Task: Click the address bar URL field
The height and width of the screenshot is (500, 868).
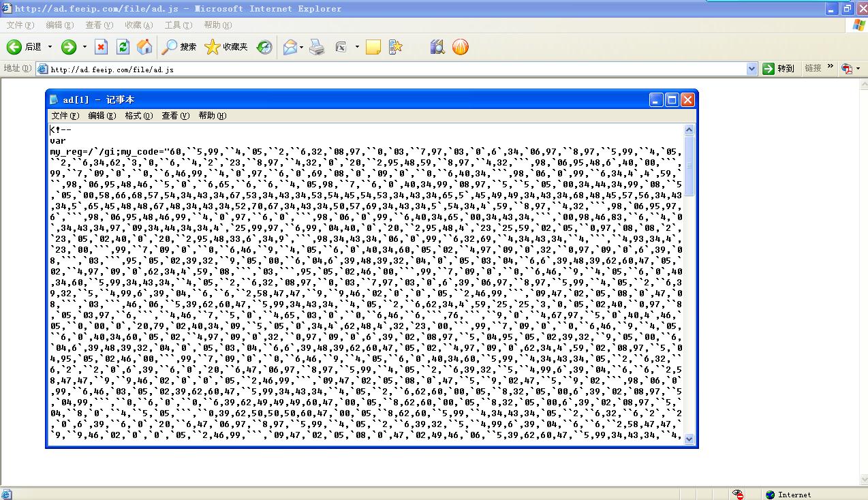Action: coord(397,69)
